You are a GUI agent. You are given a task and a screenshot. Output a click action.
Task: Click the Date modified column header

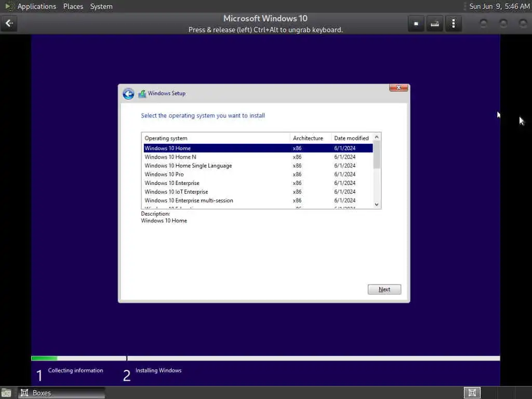point(352,138)
